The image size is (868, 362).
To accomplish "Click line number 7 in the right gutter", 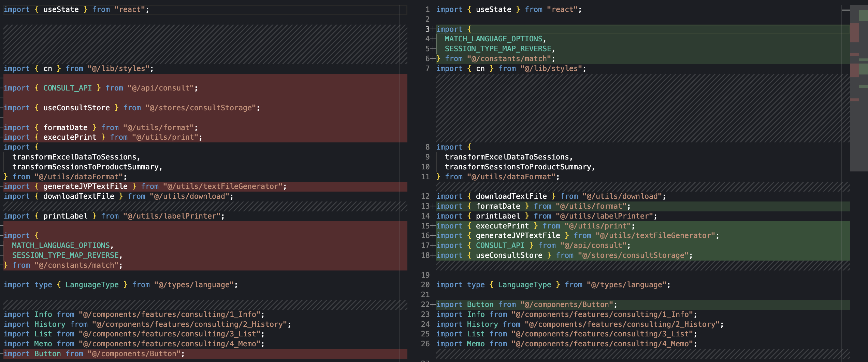I will (427, 69).
